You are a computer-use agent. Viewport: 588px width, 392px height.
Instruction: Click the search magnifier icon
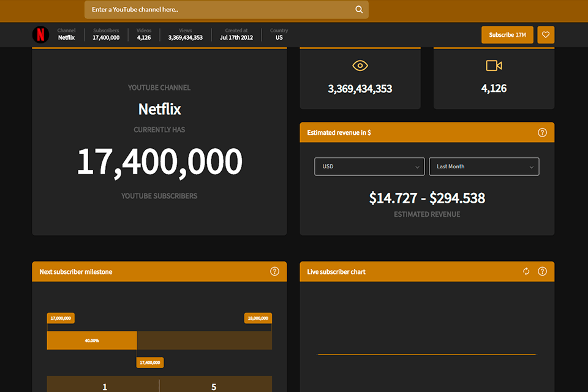(359, 10)
